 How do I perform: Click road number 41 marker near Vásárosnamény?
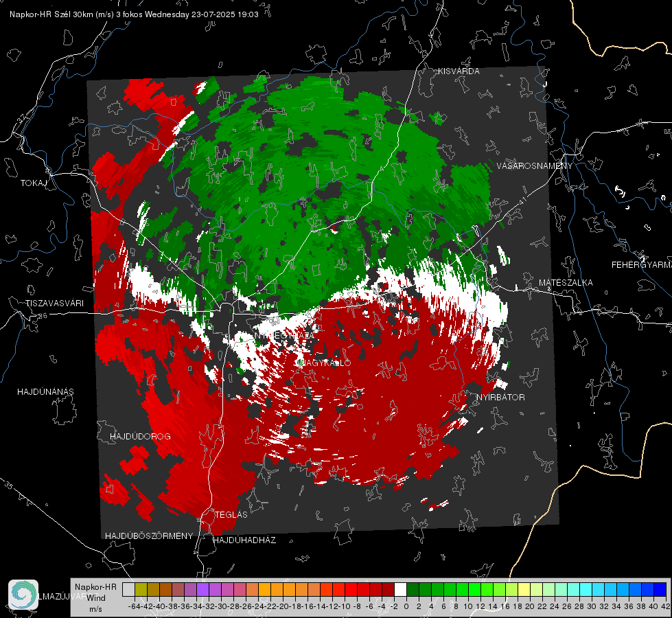522,201
